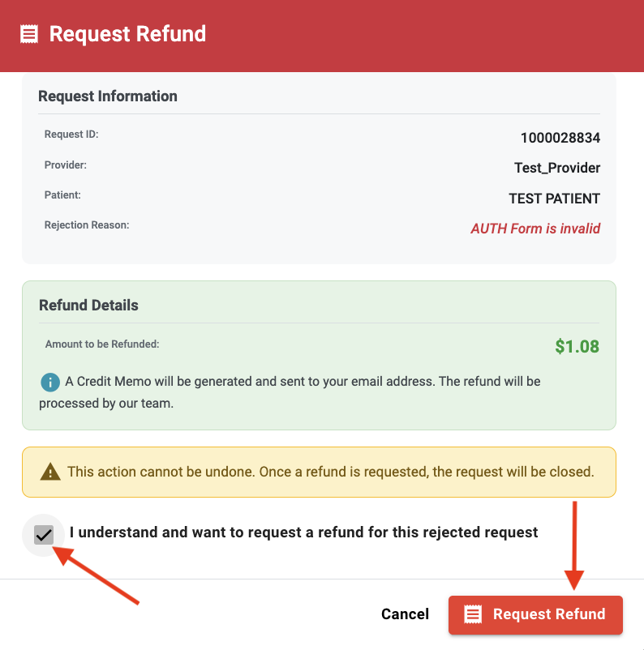
Task: Click the receipt icon in the dialog header
Action: click(29, 34)
